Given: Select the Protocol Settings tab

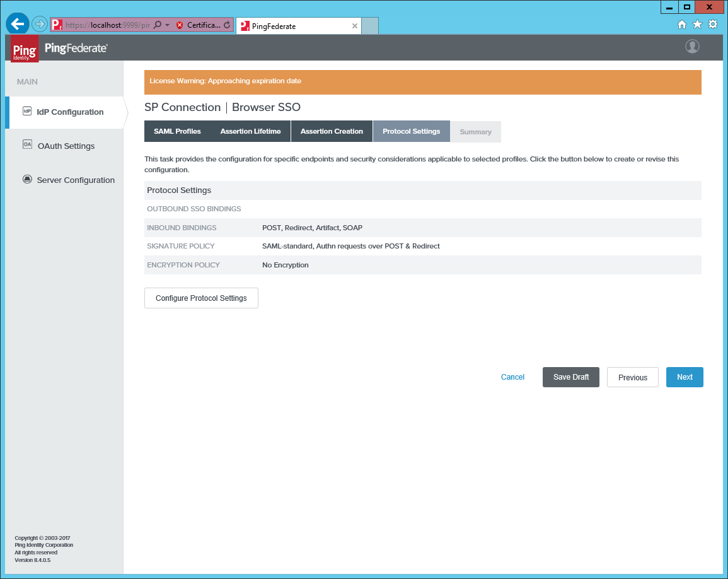Looking at the screenshot, I should (412, 132).
